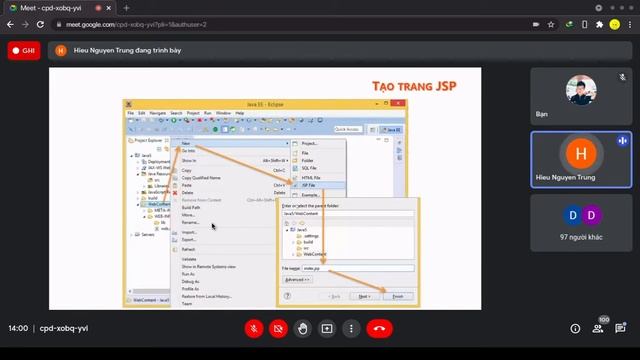Image resolution: width=640 pixels, height=360 pixels.
Task: Click the site lock icon in address bar
Action: pyautogui.click(x=59, y=24)
